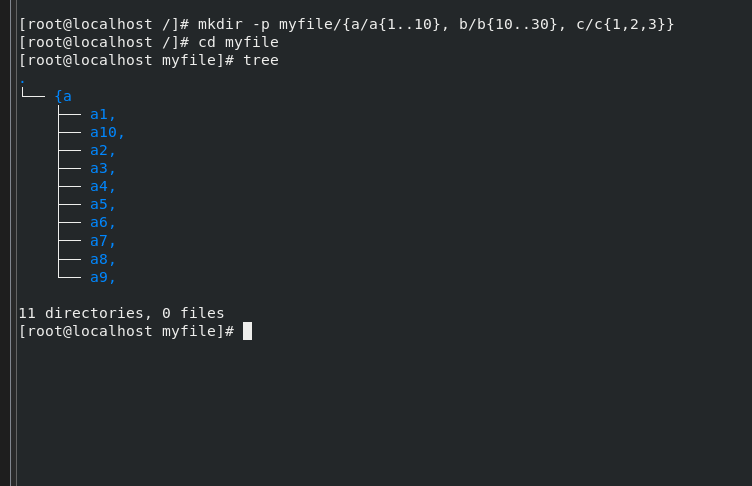Click the tree command text

(261, 60)
